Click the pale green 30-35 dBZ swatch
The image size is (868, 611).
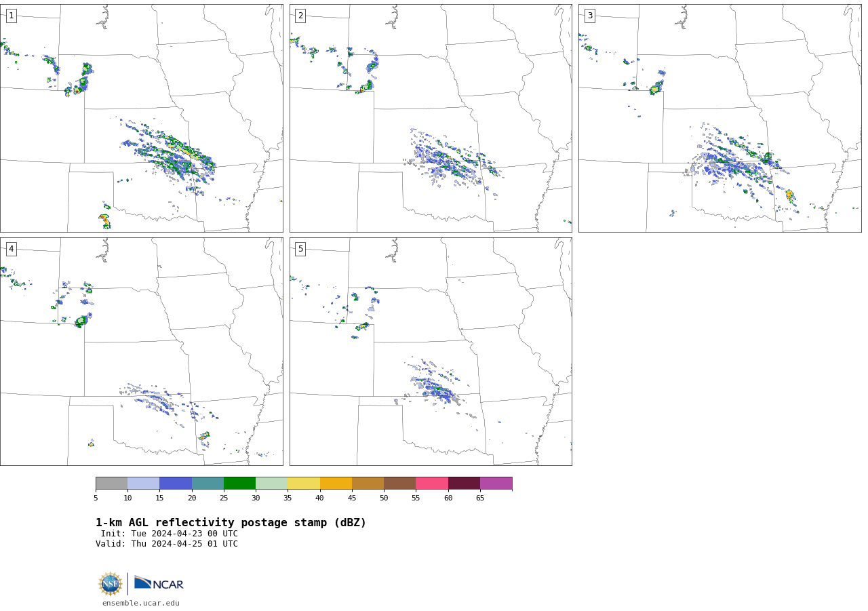click(x=271, y=484)
